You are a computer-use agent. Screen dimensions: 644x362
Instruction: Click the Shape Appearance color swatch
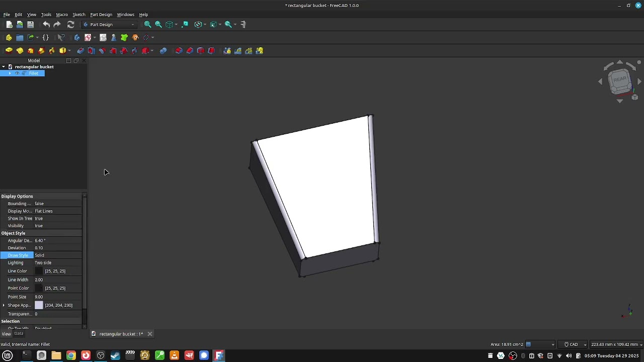pos(39,305)
